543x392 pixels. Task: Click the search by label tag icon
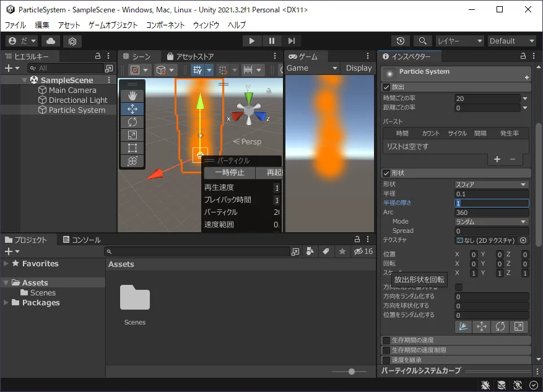[x=326, y=251]
